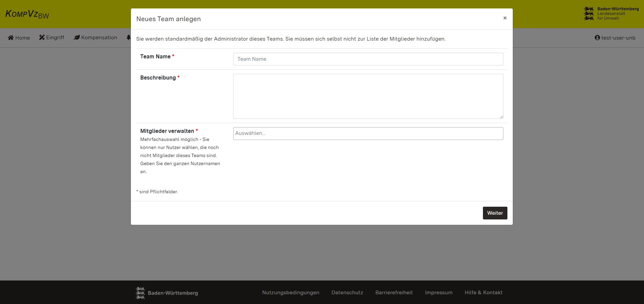Open the Hilfe & Kontakt footer link
This screenshot has height=304, width=644.
click(483, 293)
